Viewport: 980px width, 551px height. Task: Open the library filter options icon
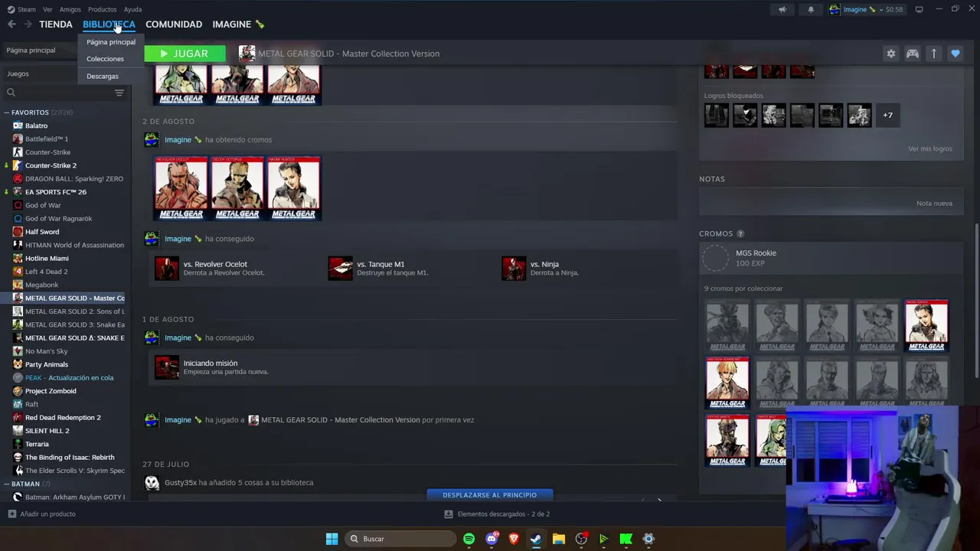[119, 93]
